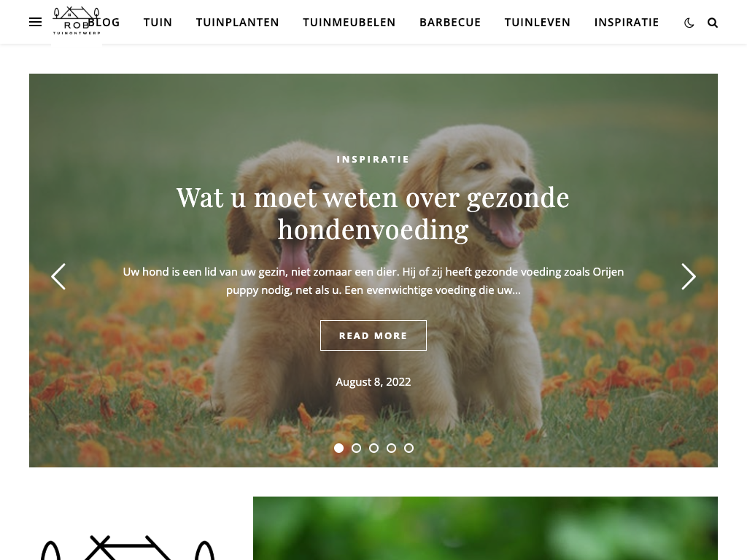Select the first slider dot
Image resolution: width=747 pixels, height=560 pixels.
(338, 448)
